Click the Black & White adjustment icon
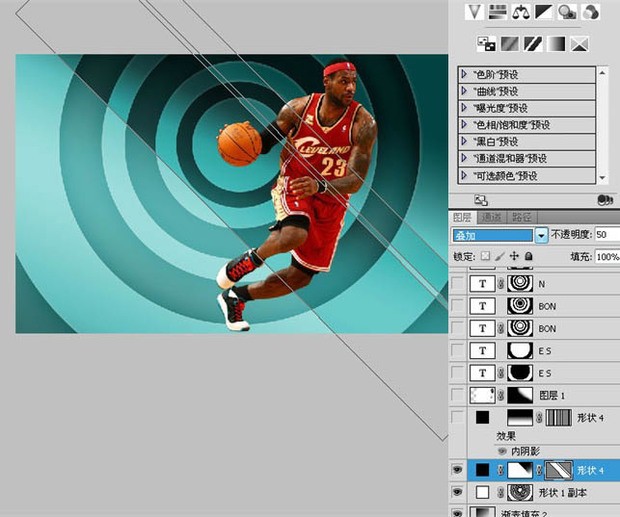This screenshot has height=517, width=620. [544, 12]
